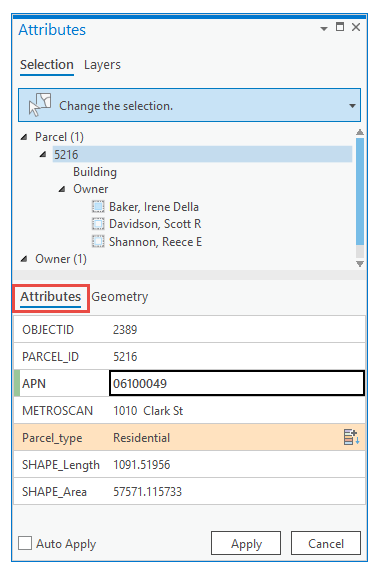Viewport: 380px width, 572px height.
Task: Click the OBJECTID value 2389
Action: coord(125,329)
